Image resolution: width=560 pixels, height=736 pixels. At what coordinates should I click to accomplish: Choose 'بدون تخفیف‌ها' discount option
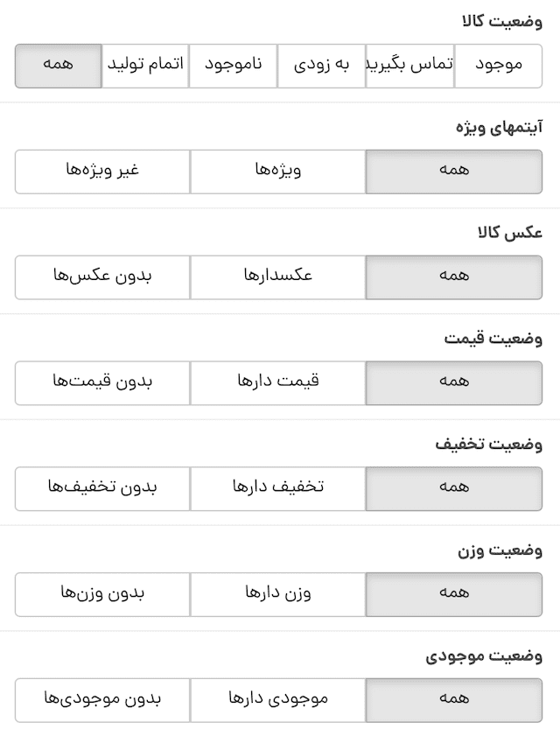tap(102, 488)
